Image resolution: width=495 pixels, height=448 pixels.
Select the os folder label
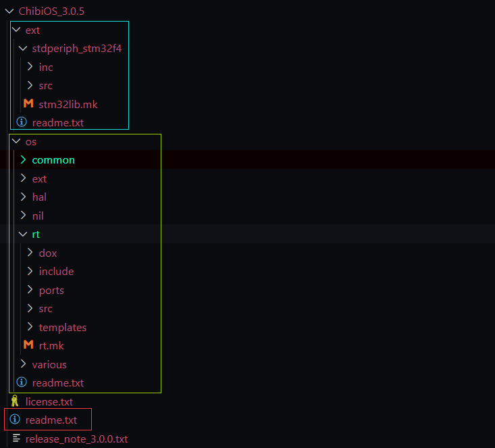[31, 142]
